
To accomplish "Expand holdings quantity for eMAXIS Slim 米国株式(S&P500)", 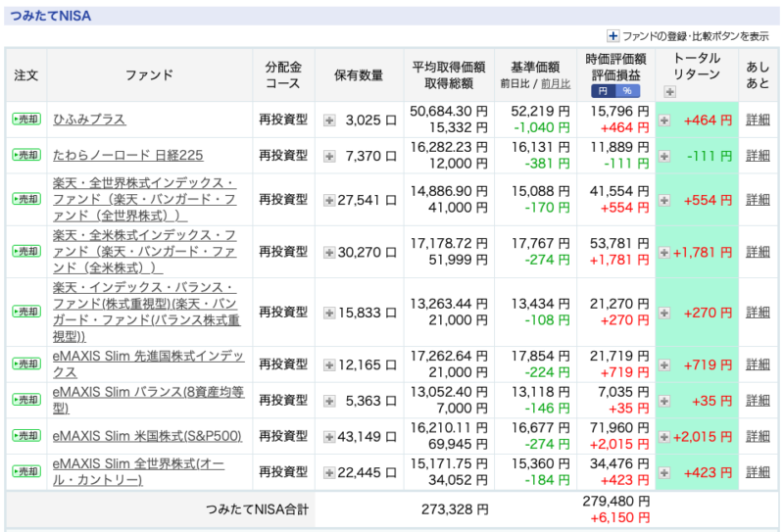I will coord(329,436).
